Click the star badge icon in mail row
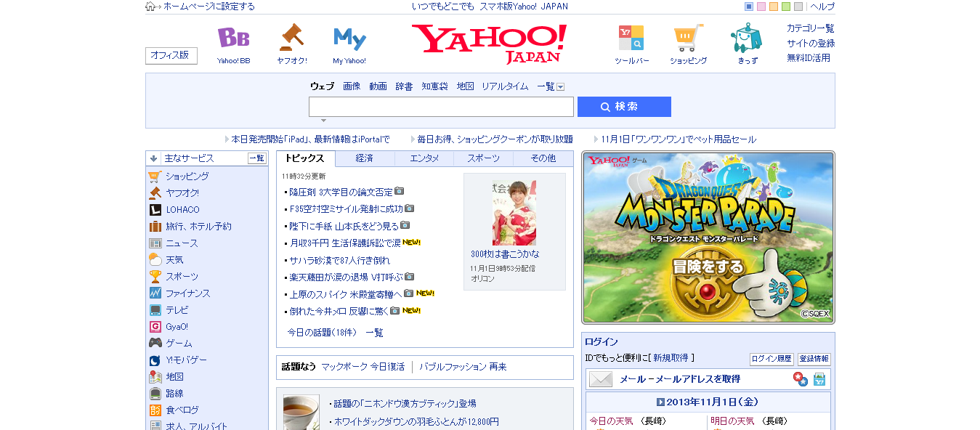980x430 pixels. coord(801,379)
